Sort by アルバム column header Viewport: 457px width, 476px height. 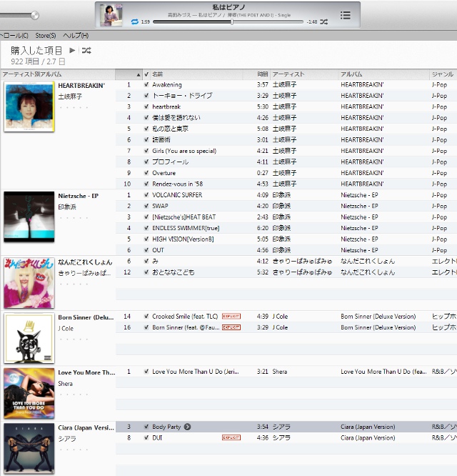(384, 74)
